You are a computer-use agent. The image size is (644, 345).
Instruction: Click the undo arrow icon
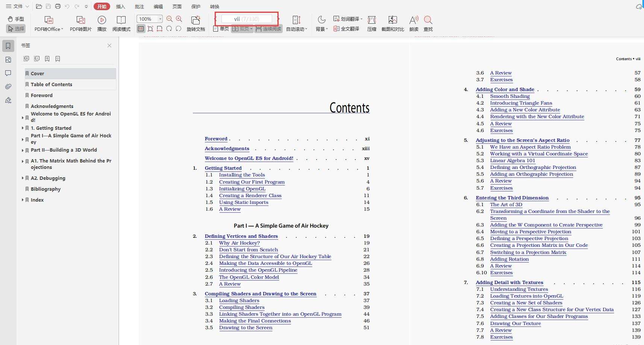(x=67, y=6)
